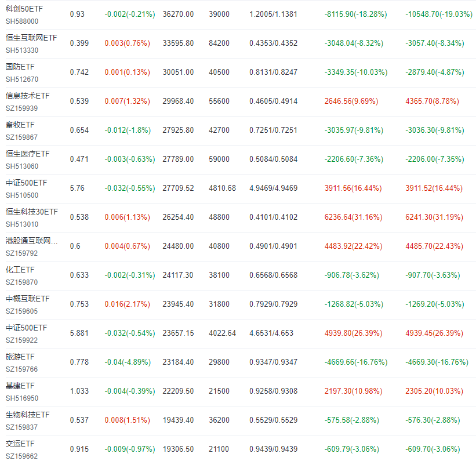The height and width of the screenshot is (461, 476).
Task: Open the 恒生医疗ETF fund name
Action: (x=28, y=154)
